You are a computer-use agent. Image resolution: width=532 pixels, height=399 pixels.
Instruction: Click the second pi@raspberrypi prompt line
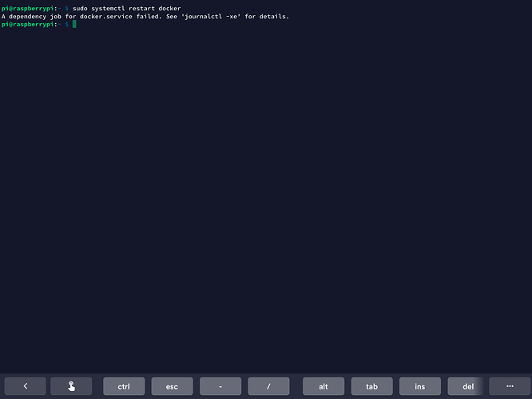point(30,25)
